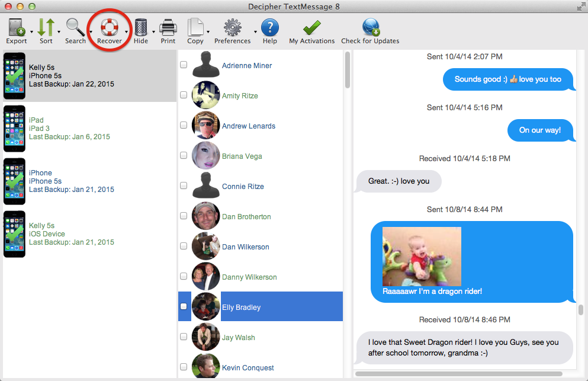Expand the Sort dropdown arrow
Screen dimensions: 588x381
point(59,32)
